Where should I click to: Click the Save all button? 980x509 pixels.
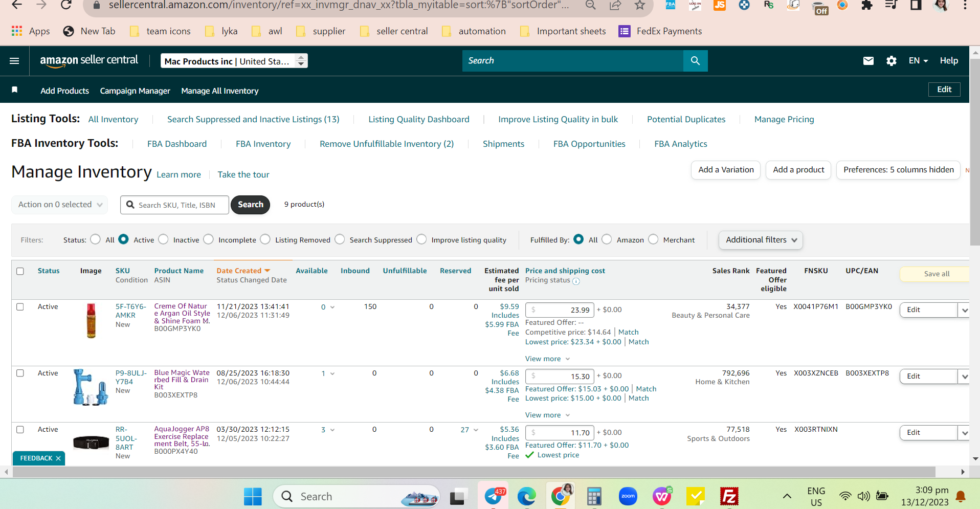[936, 274]
